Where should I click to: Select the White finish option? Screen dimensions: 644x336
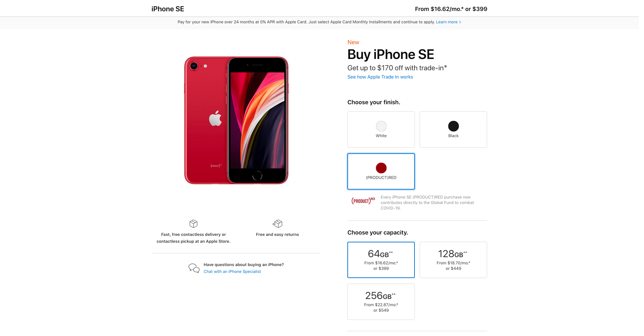381,130
